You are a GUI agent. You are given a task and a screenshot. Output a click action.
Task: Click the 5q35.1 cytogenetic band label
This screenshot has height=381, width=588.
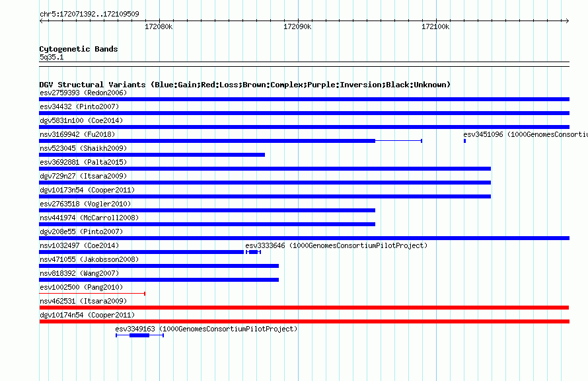[x=52, y=57]
